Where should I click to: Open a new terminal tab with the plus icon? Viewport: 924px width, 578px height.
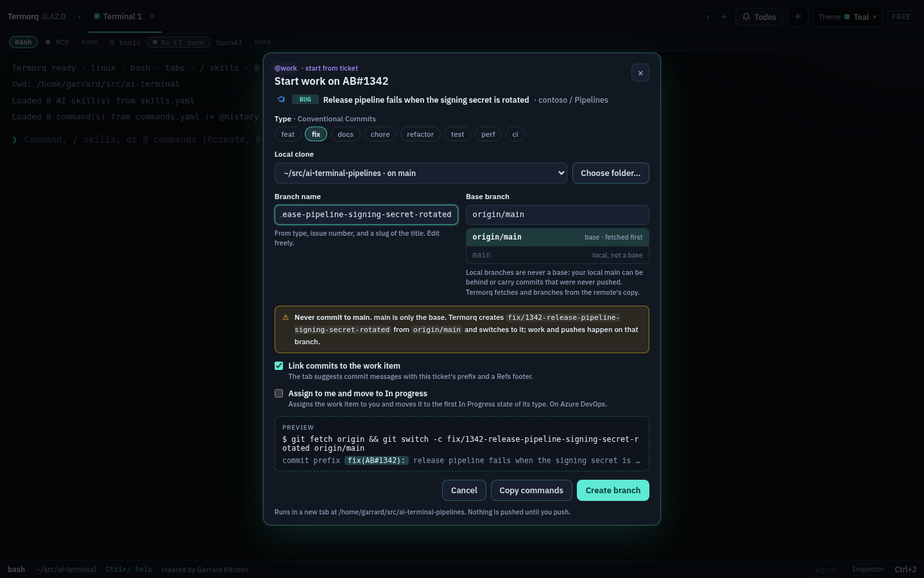(x=723, y=17)
